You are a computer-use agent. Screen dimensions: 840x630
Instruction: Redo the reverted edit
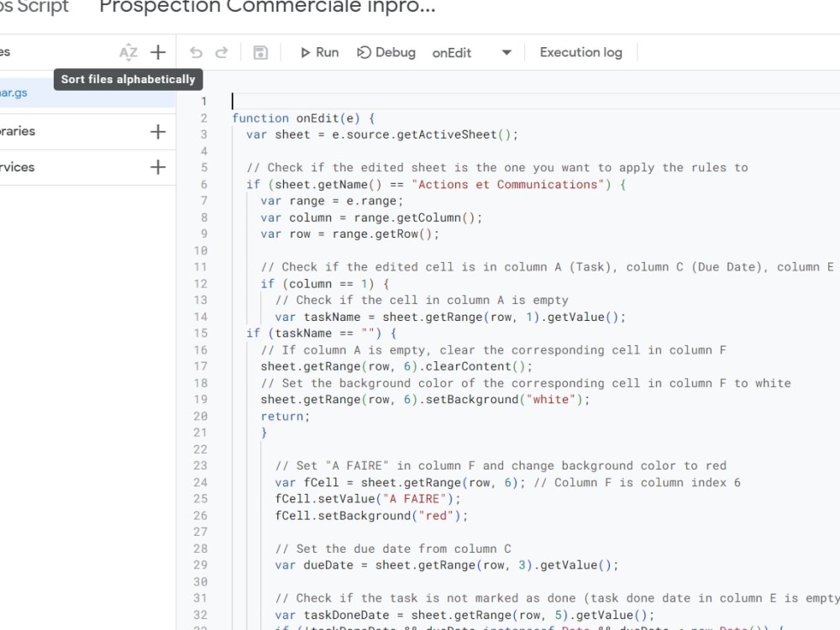[220, 52]
